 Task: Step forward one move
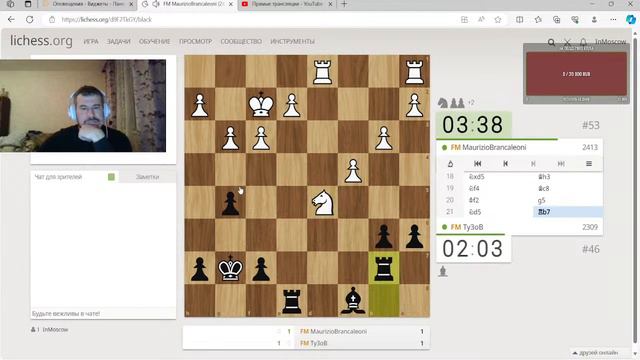533,164
